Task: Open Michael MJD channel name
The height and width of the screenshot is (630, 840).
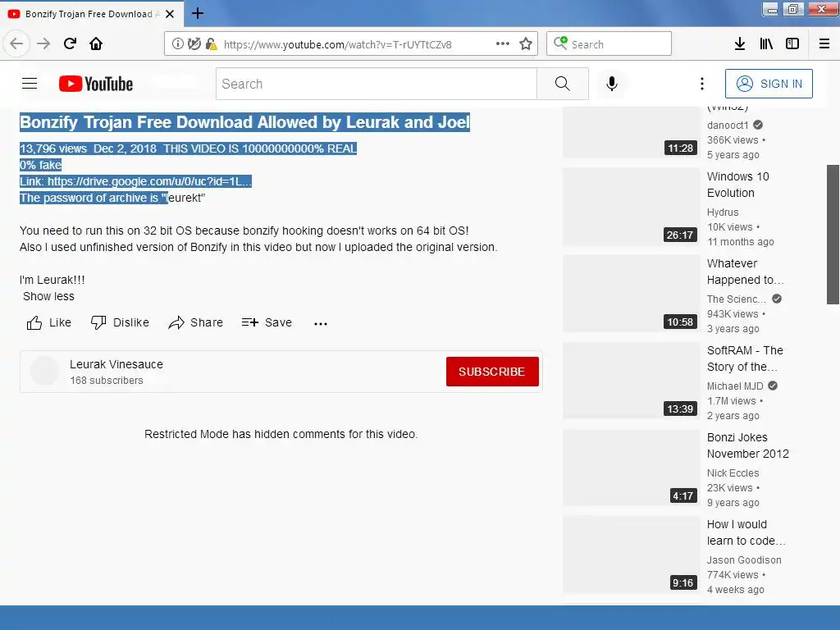Action: pos(735,386)
